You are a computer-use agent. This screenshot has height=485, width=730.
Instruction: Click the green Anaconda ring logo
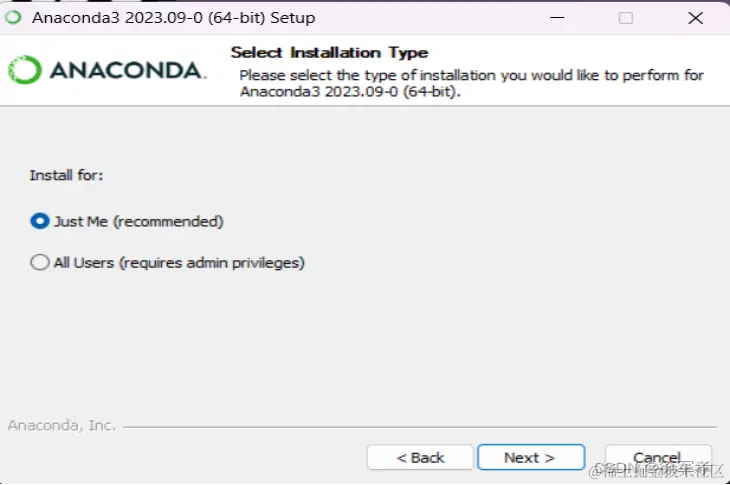pyautogui.click(x=25, y=70)
